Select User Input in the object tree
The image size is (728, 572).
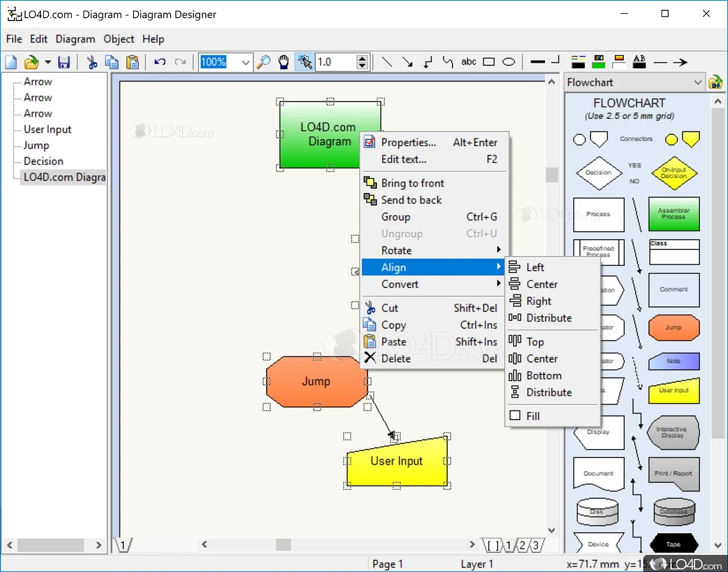click(x=47, y=129)
